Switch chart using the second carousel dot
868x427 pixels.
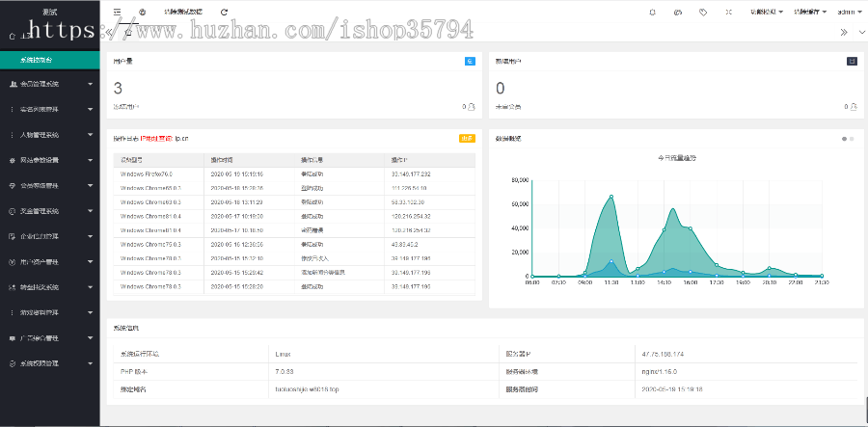[x=853, y=139]
